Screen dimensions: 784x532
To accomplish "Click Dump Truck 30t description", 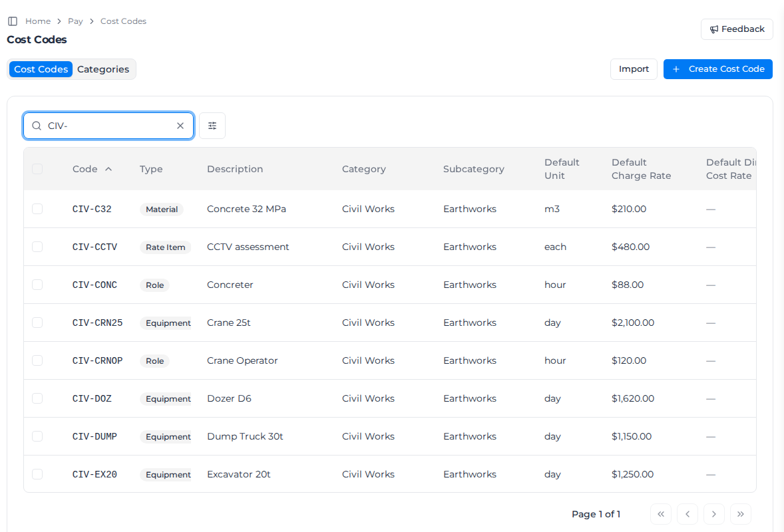I will (x=245, y=437).
